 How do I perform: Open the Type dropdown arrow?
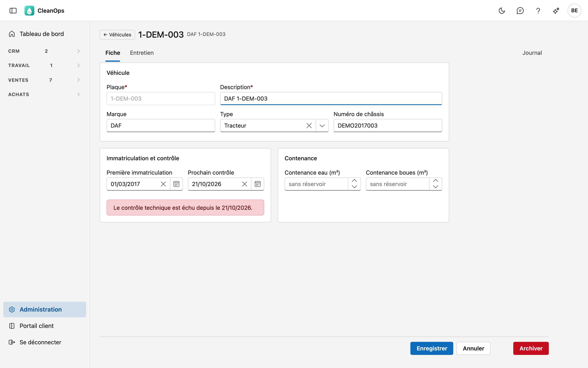tap(322, 126)
